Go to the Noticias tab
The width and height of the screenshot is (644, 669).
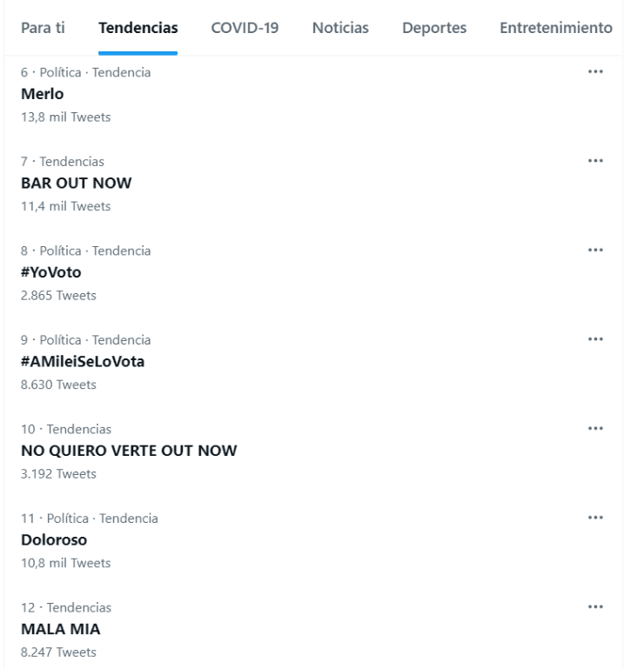[340, 29]
